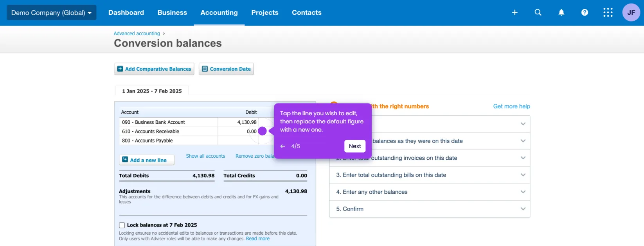Expand the '5. Confirm' section
Image resolution: width=644 pixels, height=246 pixels.
tap(430, 209)
